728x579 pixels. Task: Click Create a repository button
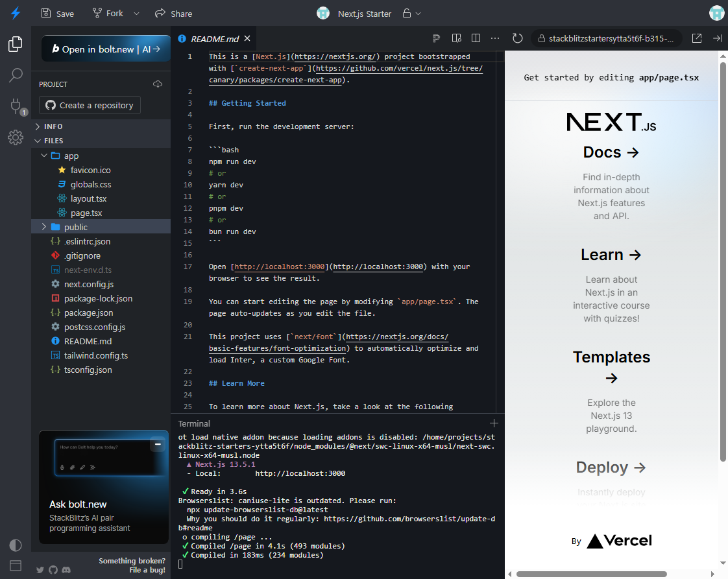tap(90, 105)
